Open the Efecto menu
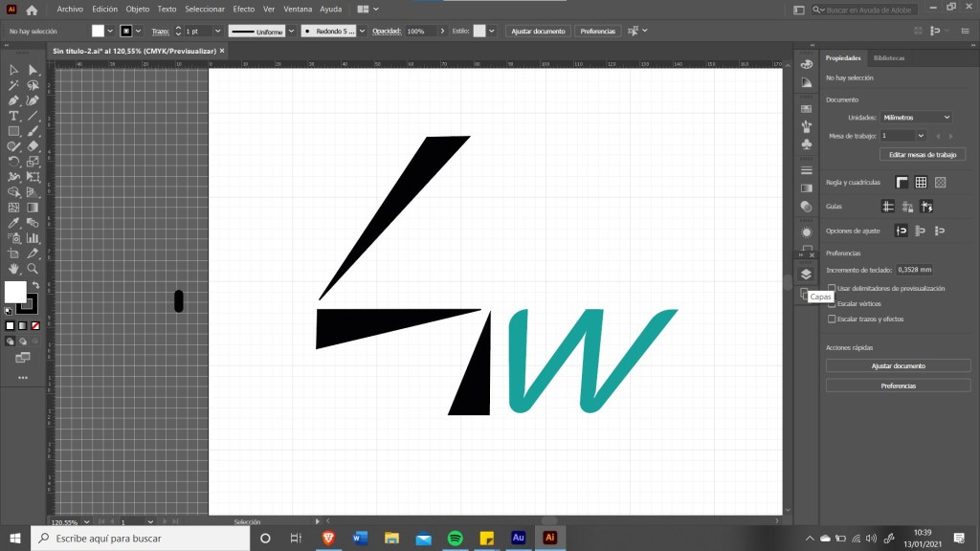 click(x=244, y=9)
